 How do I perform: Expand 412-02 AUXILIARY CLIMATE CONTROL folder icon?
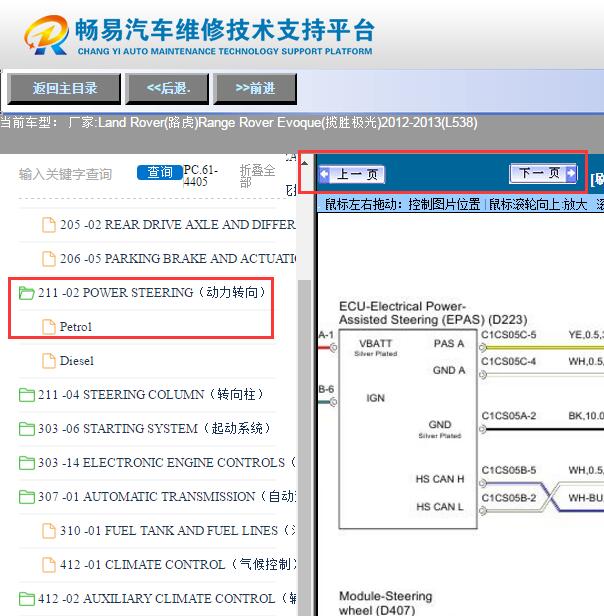pos(27,599)
